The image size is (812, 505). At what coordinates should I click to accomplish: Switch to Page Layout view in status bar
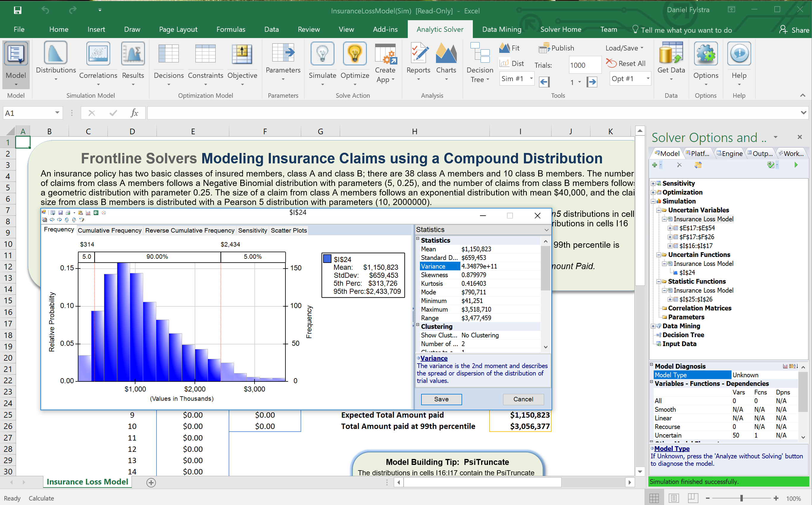pos(674,498)
